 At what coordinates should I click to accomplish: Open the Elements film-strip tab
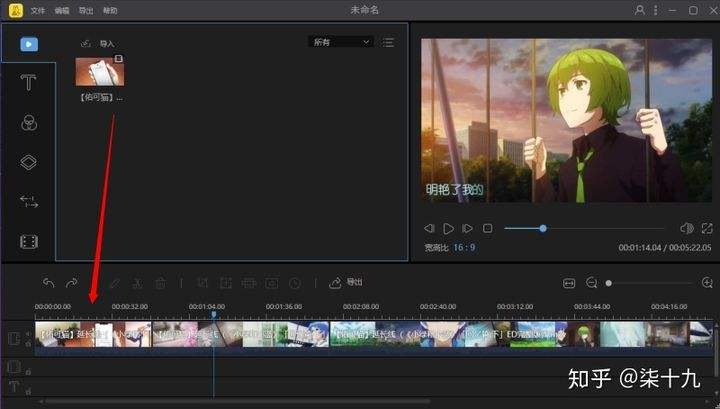28,241
